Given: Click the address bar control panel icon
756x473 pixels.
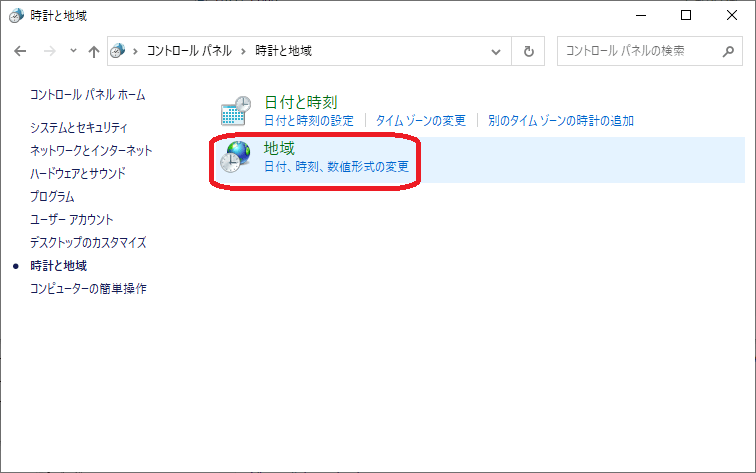Looking at the screenshot, I should point(119,50).
